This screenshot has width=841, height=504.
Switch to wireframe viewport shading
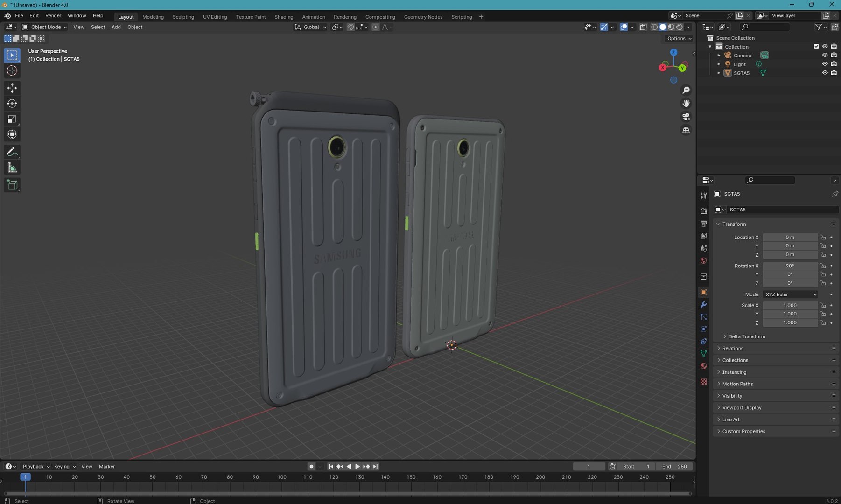pyautogui.click(x=654, y=27)
